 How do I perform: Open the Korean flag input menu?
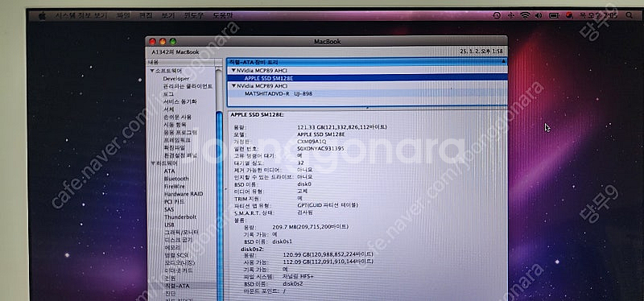coord(569,15)
